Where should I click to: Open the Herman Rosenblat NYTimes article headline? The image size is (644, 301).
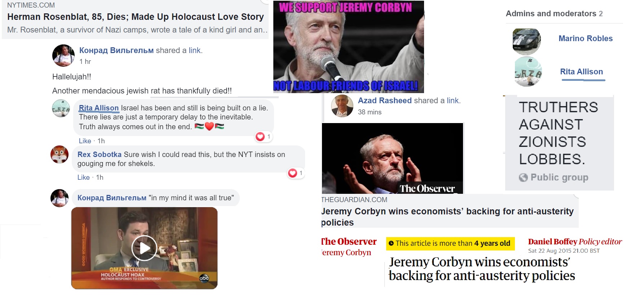[136, 17]
